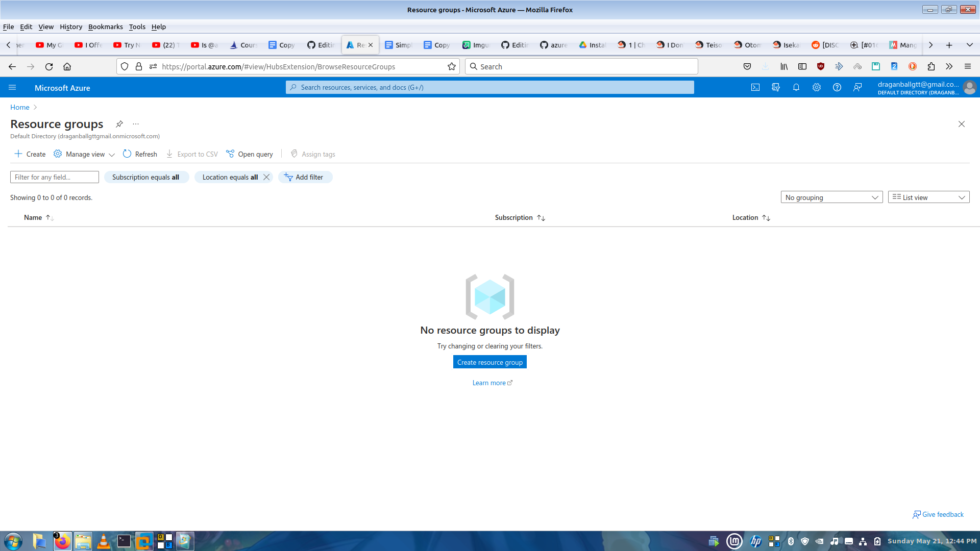Open the Azure portal hamburger menu
Viewport: 980px width, 551px height.
tap(12, 88)
